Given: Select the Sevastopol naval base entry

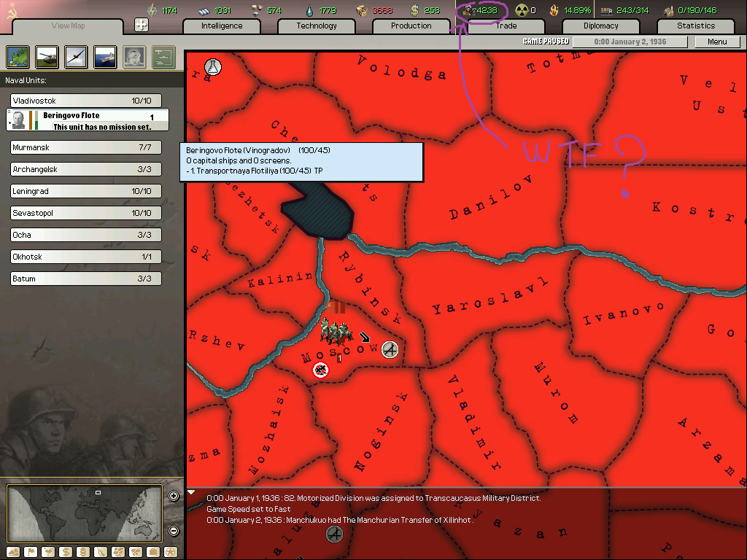Looking at the screenshot, I should pyautogui.click(x=86, y=213).
